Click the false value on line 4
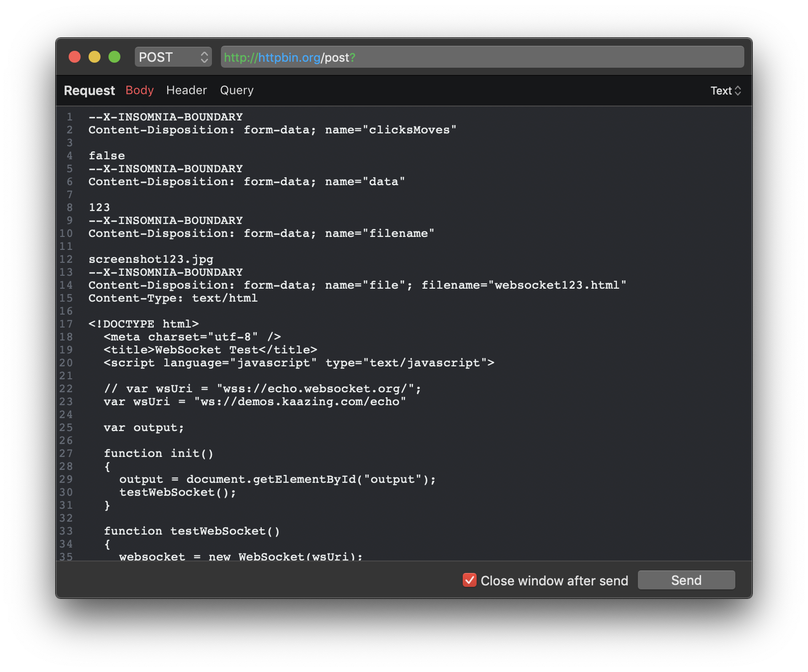Viewport: 808px width, 672px height. [106, 155]
